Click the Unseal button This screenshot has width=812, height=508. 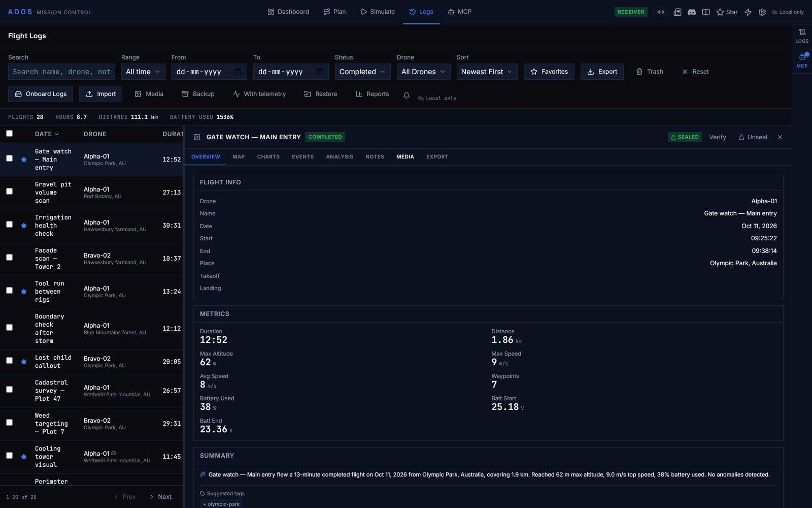[x=753, y=137]
